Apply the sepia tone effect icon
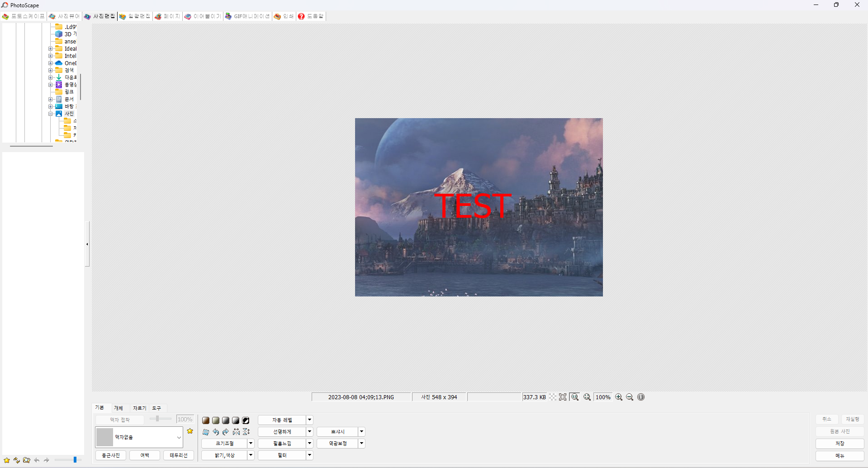Viewport: 868px width, 468px height. (206, 420)
